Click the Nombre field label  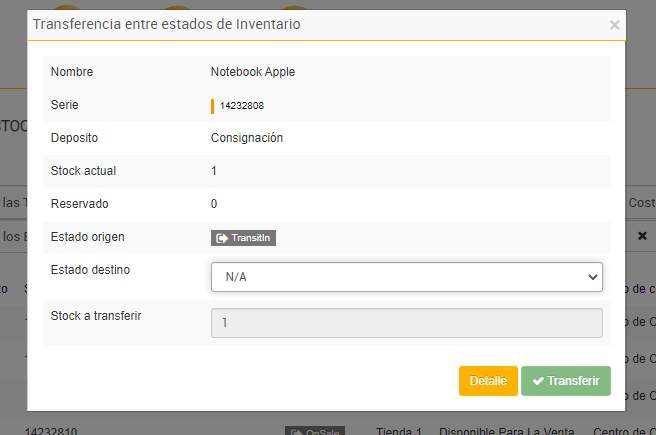click(72, 72)
